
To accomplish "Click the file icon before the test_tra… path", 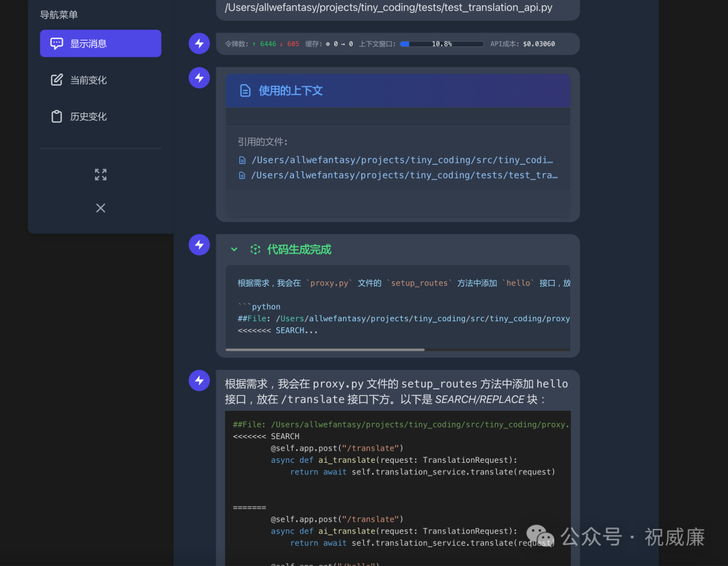I will pyautogui.click(x=242, y=175).
